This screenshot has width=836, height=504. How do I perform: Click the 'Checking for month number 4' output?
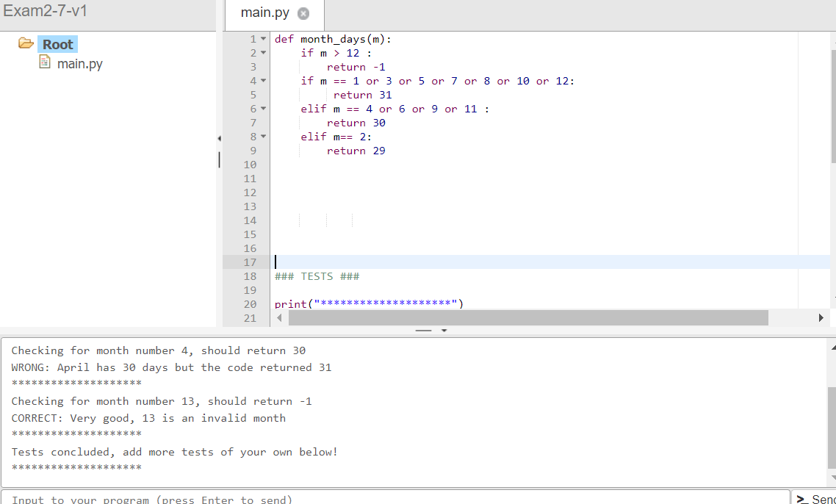point(159,350)
